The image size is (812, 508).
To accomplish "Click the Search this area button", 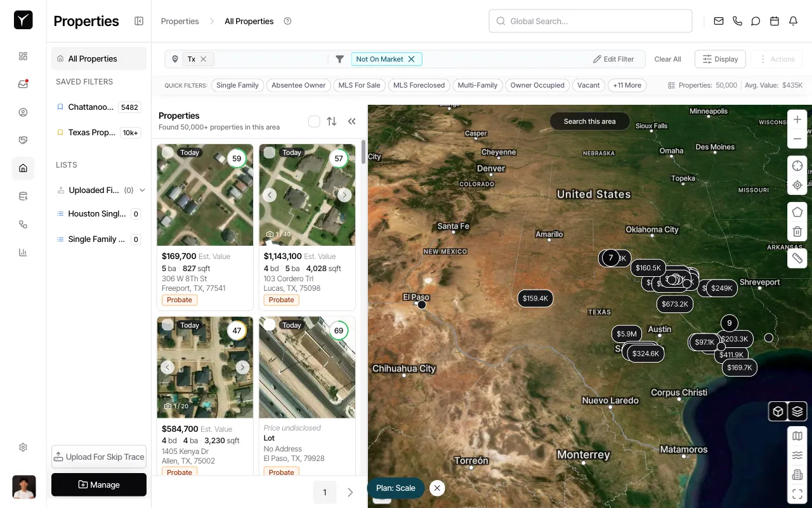I will coord(589,121).
